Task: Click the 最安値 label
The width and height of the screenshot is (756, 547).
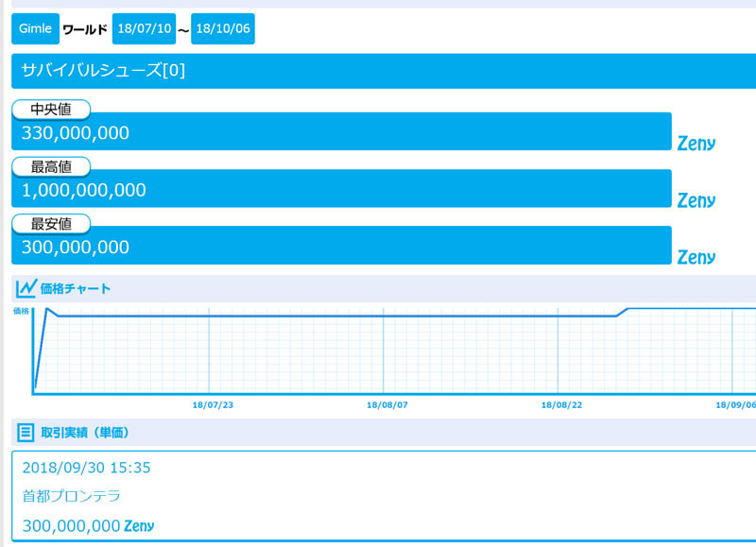Action: (51, 224)
